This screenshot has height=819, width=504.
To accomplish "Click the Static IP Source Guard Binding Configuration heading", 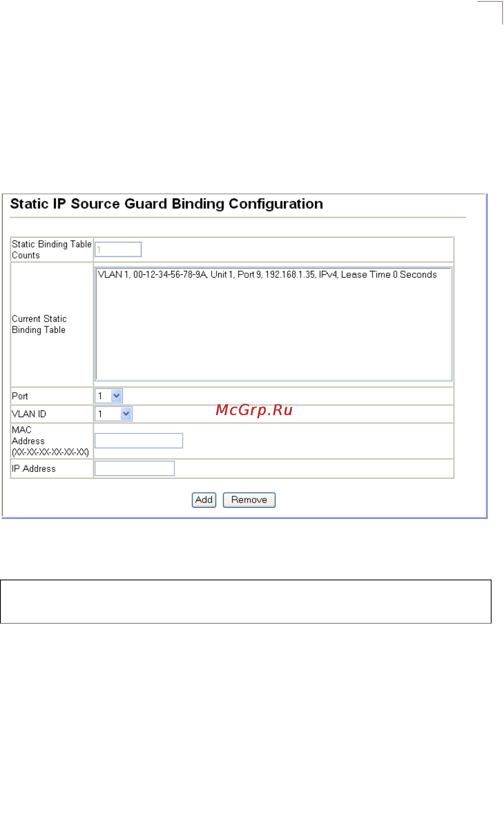I will (167, 204).
